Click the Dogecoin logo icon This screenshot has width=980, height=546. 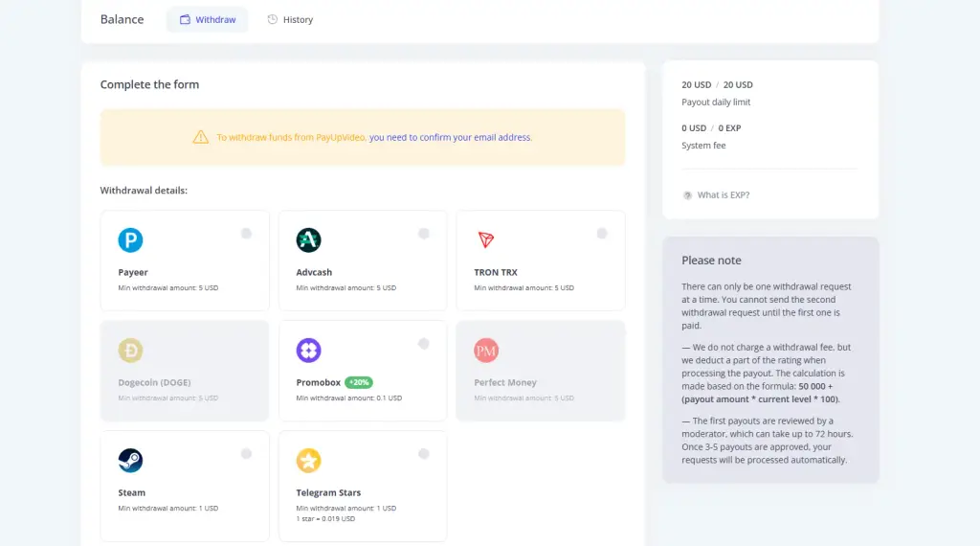click(130, 351)
